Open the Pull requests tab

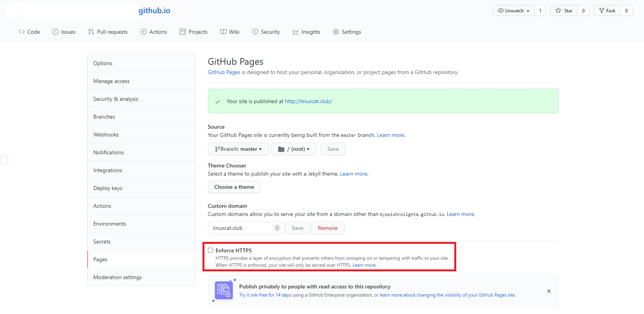tap(108, 32)
